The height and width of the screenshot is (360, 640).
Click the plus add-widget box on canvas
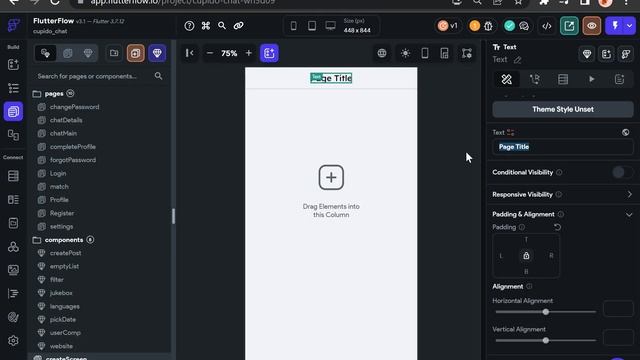pos(331,178)
